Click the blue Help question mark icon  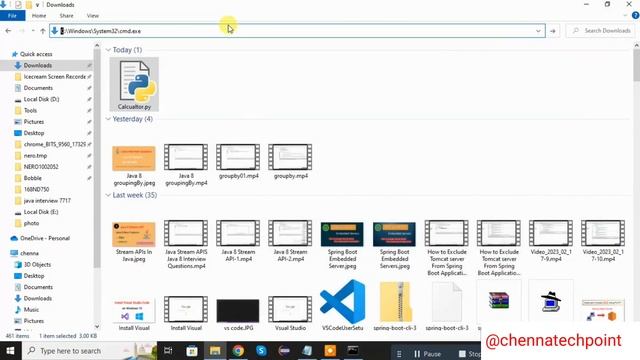635,16
